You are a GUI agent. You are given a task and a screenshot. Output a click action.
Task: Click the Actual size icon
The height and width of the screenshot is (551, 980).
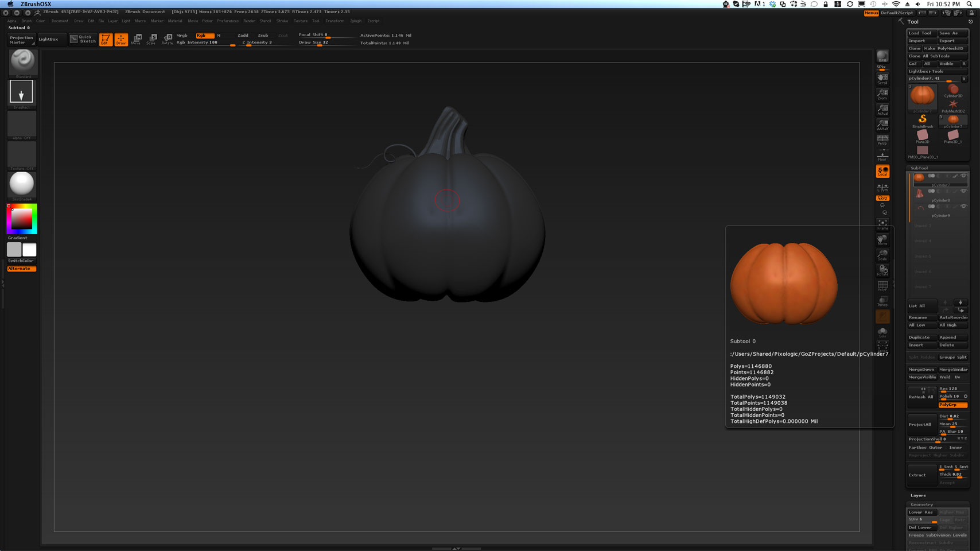pyautogui.click(x=882, y=110)
